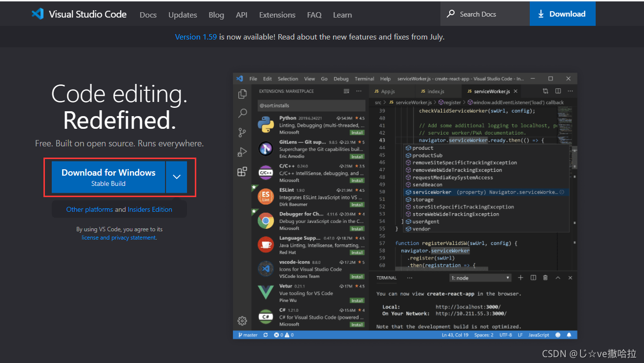
Task: Open the FAQ page
Action: point(314,15)
